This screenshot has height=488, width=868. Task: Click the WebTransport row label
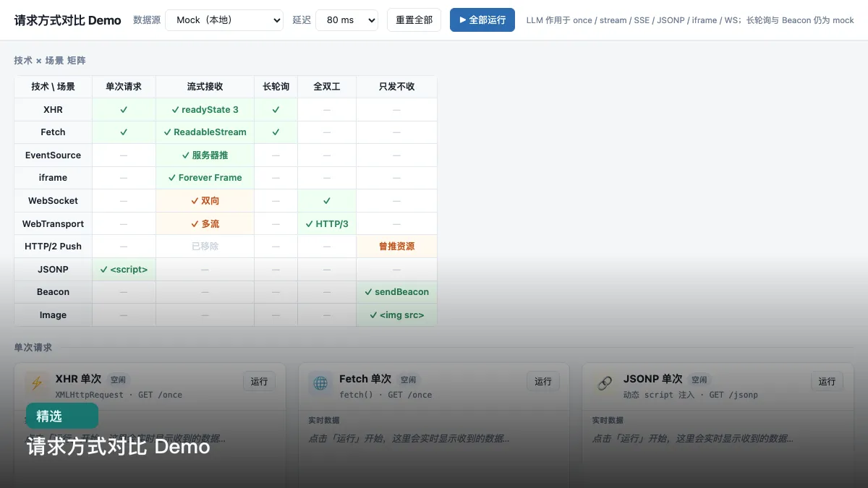pyautogui.click(x=53, y=224)
